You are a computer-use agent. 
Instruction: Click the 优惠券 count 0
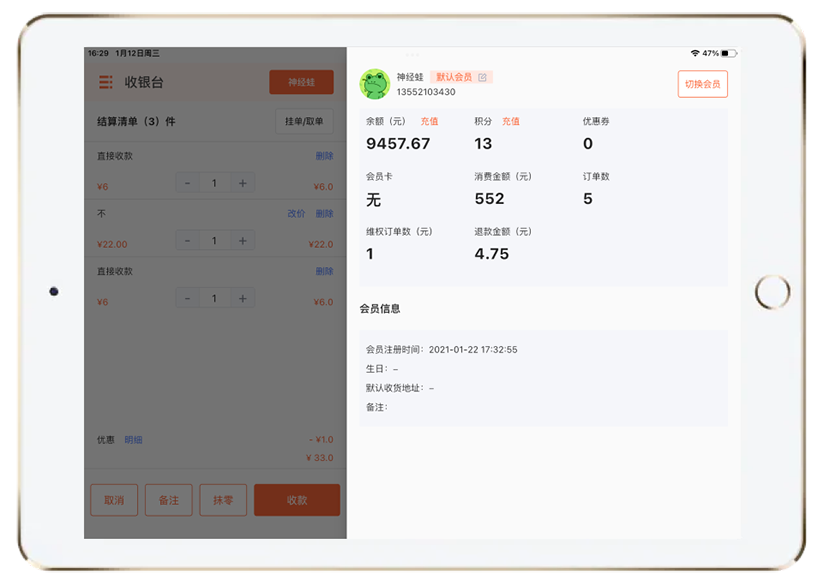(x=588, y=143)
